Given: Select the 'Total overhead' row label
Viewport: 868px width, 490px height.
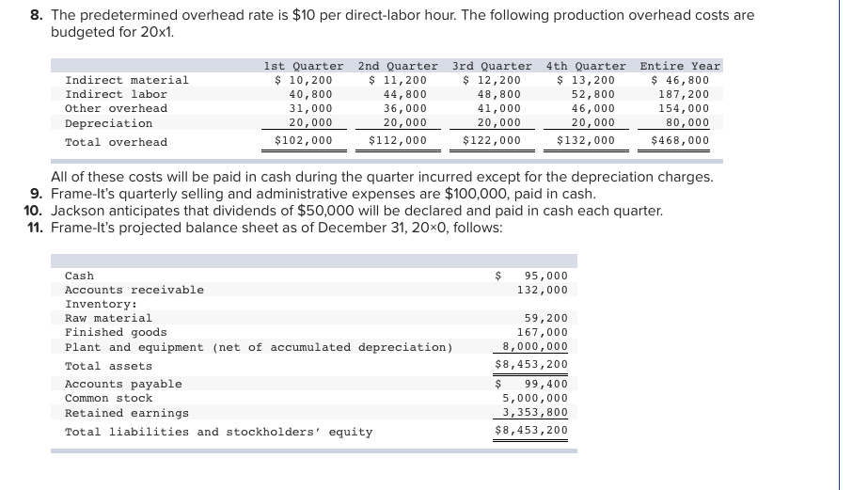Looking at the screenshot, I should pos(116,142).
